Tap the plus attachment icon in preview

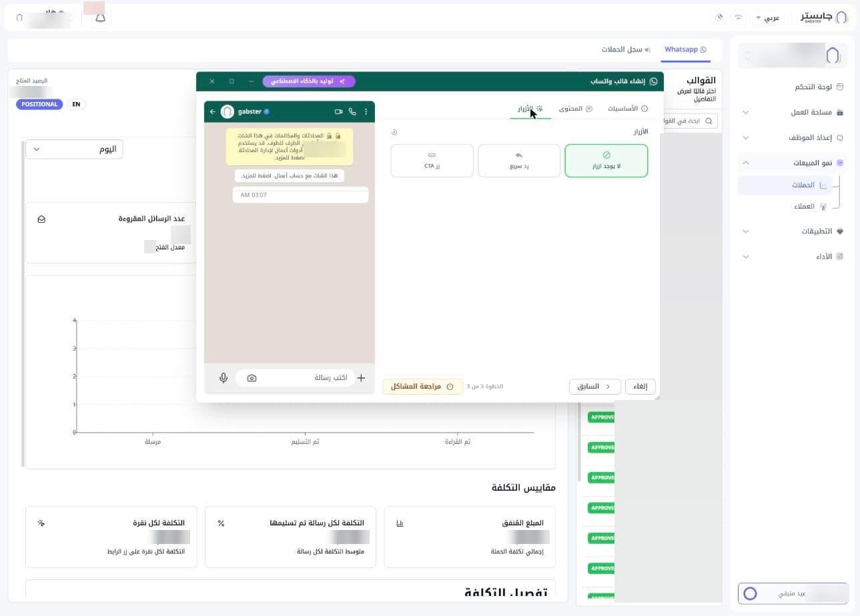point(361,378)
